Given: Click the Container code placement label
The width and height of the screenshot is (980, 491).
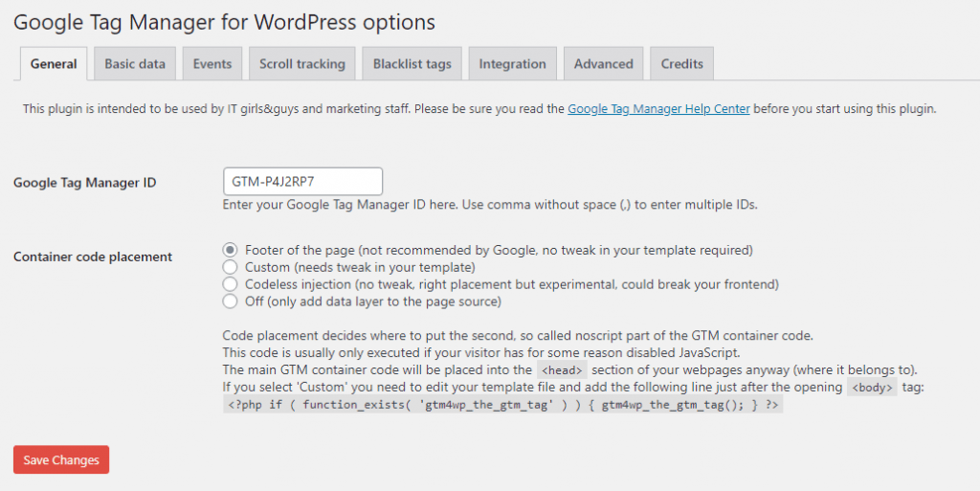Looking at the screenshot, I should coord(93,257).
